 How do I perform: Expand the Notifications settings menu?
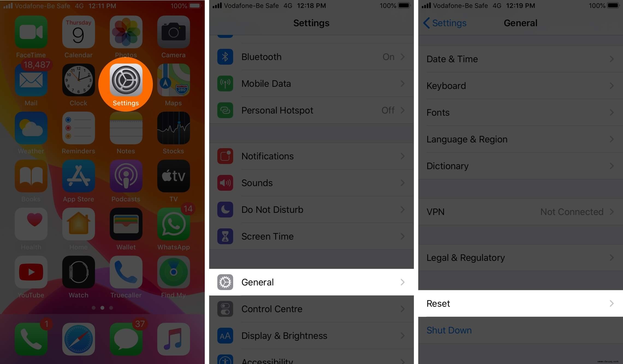pyautogui.click(x=311, y=156)
